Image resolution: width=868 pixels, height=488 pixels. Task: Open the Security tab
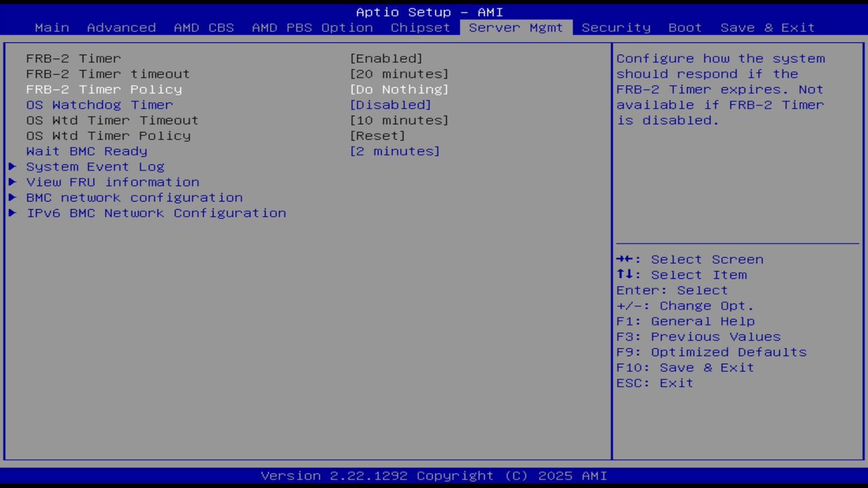point(616,28)
